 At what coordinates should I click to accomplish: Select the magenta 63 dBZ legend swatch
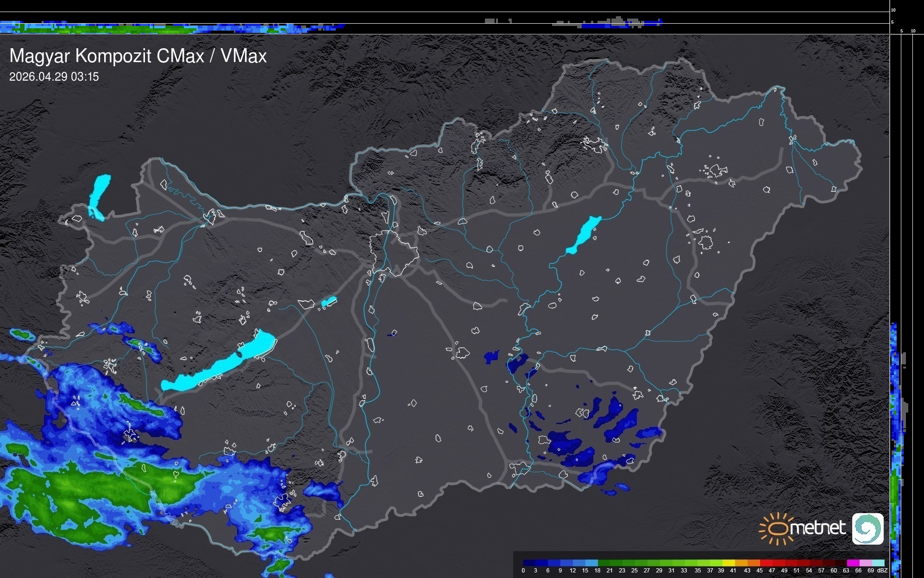click(853, 563)
